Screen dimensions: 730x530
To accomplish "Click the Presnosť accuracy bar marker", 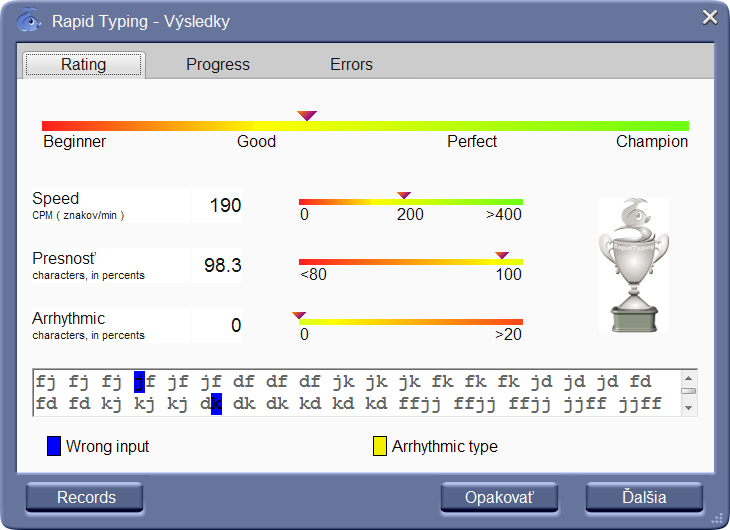I will tap(501, 255).
